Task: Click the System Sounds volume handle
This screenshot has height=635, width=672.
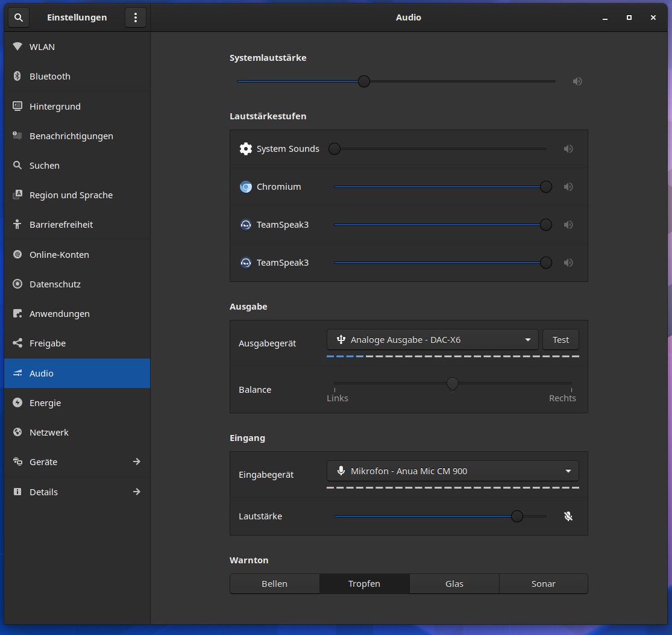Action: pyautogui.click(x=334, y=149)
